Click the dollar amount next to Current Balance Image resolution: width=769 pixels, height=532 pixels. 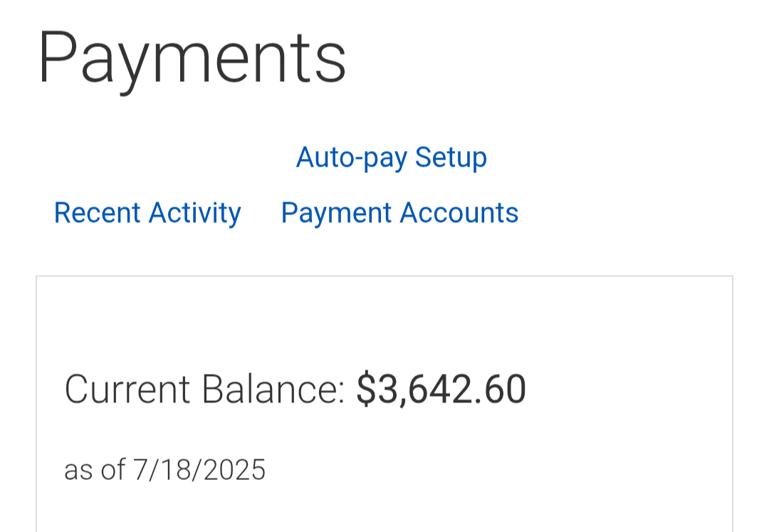pyautogui.click(x=441, y=390)
